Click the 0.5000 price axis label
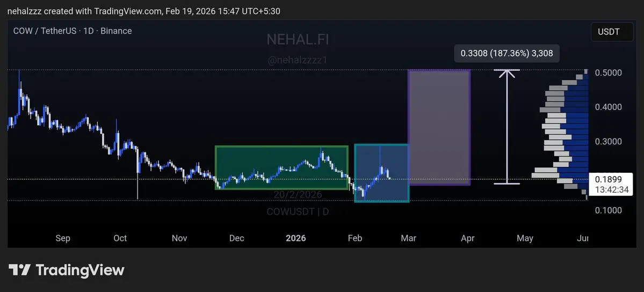This screenshot has height=292, width=644. point(608,72)
